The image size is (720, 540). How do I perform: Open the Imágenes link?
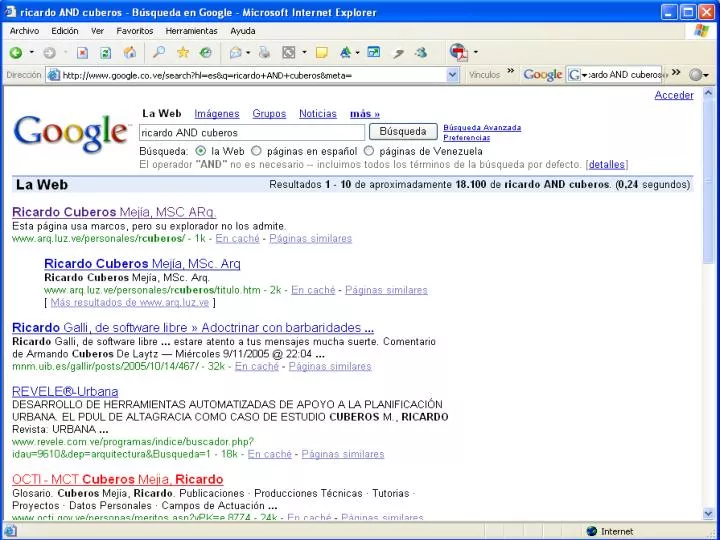click(217, 113)
